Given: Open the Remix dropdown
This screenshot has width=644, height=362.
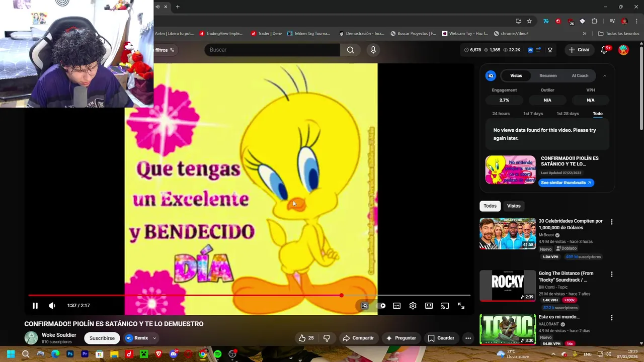Looking at the screenshot, I should point(141,338).
